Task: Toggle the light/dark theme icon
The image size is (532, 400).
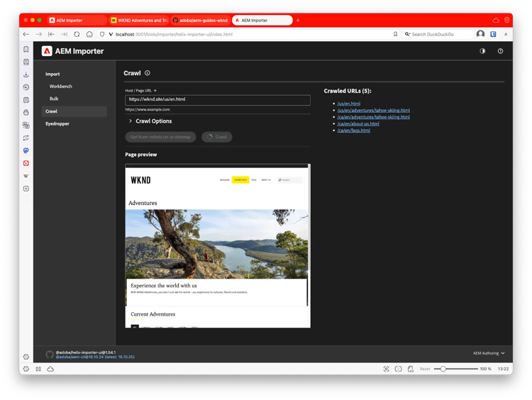Action: [482, 51]
